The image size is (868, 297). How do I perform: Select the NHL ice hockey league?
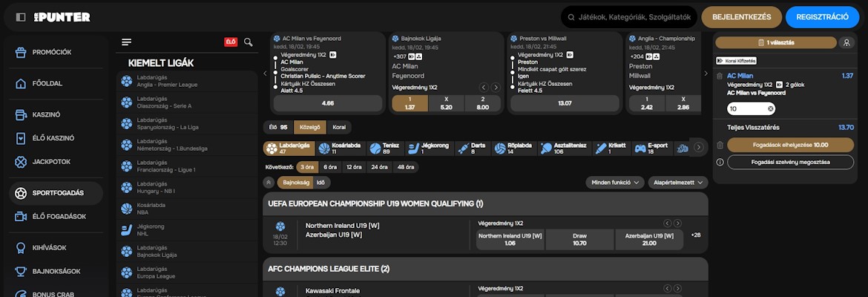(187, 230)
